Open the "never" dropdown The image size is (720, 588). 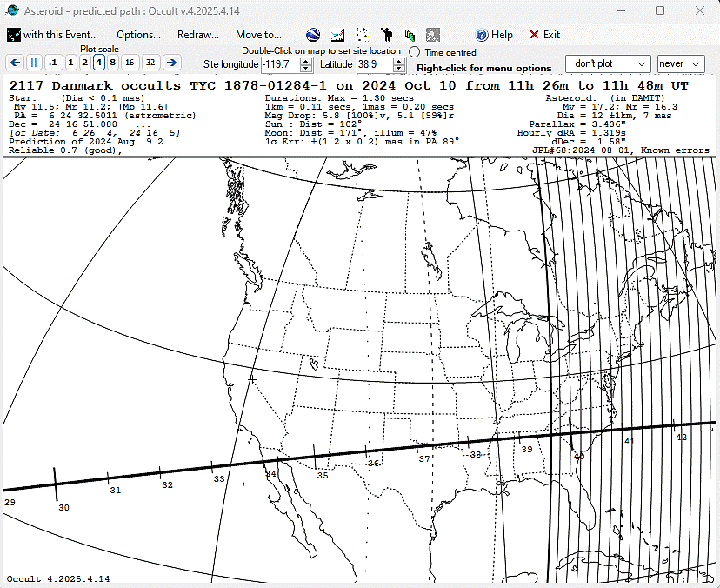pos(681,63)
